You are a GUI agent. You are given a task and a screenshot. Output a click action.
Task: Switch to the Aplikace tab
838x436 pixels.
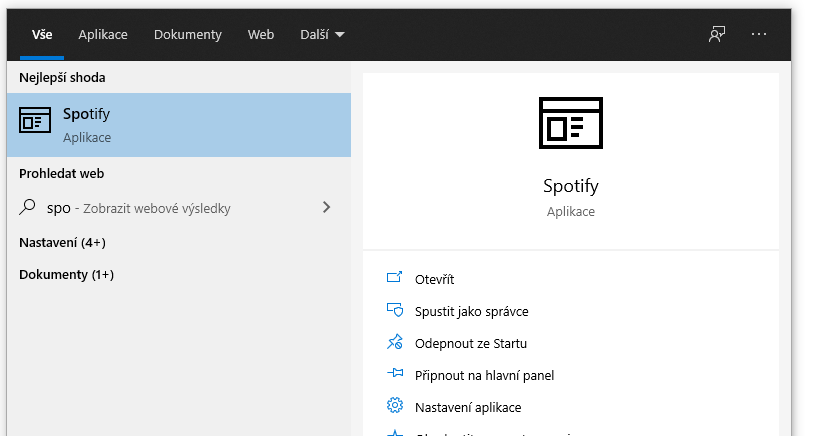[103, 34]
